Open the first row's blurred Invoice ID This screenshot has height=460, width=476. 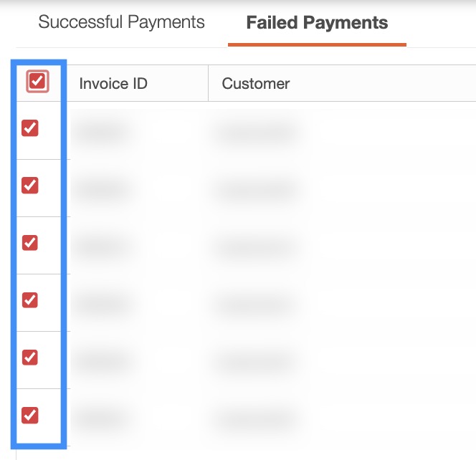[x=102, y=133]
